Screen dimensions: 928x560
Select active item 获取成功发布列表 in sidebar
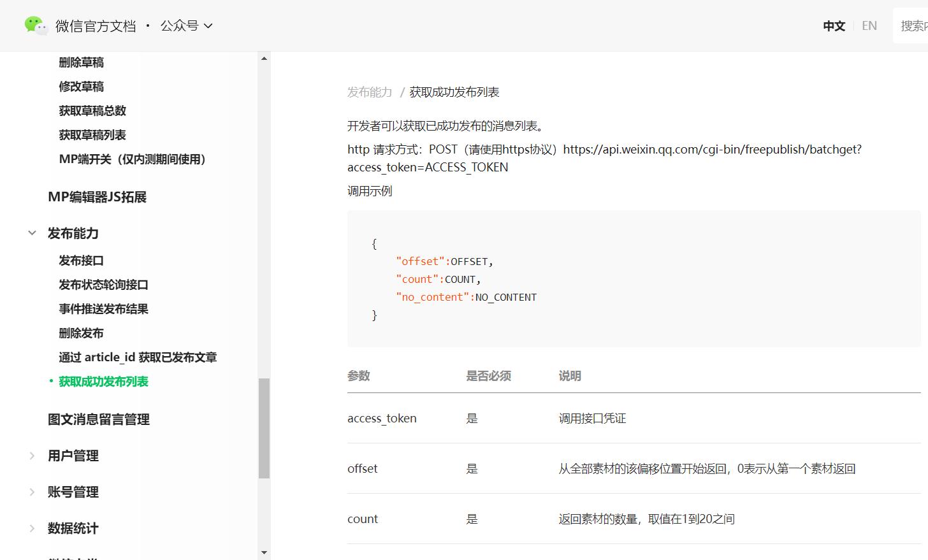pyautogui.click(x=104, y=382)
